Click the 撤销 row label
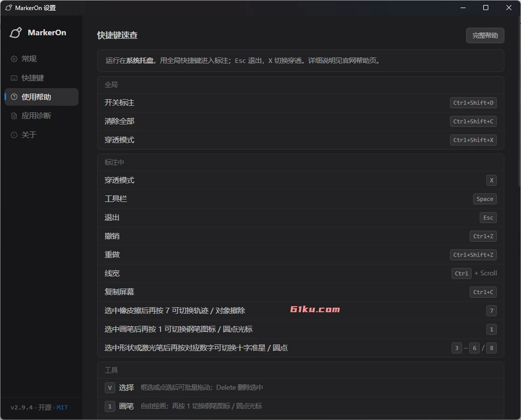The image size is (521, 420). (112, 236)
